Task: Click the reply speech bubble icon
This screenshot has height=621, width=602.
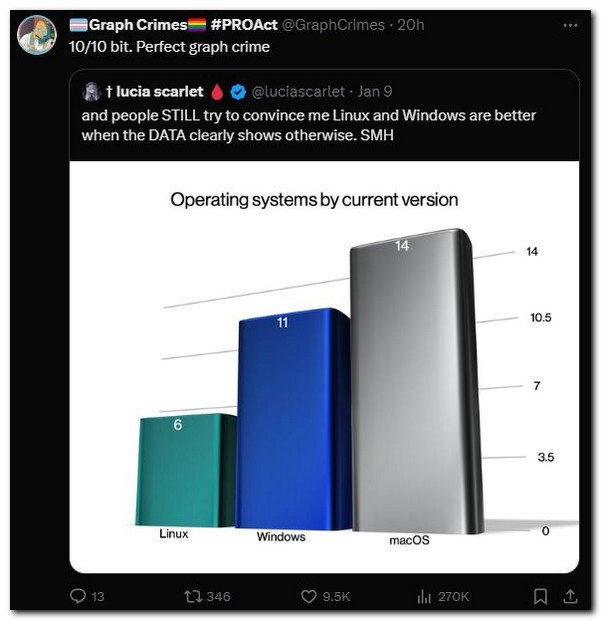Action: (79, 596)
